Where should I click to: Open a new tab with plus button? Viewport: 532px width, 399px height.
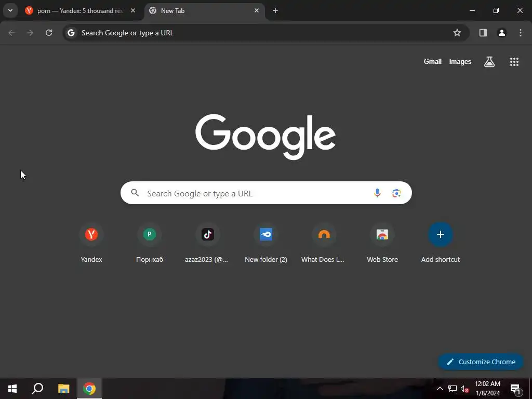275,10
